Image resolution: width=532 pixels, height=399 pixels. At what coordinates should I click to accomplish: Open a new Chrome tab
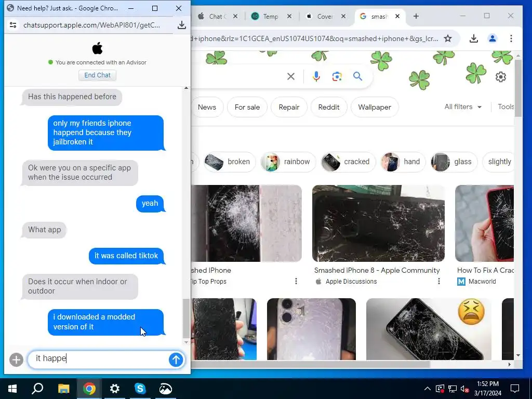[x=416, y=16]
